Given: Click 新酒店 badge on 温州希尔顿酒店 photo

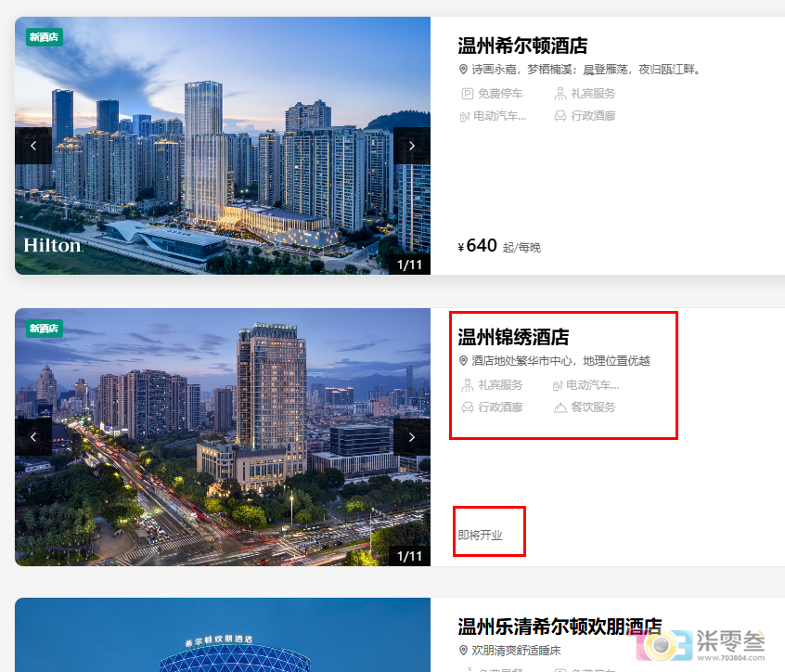Looking at the screenshot, I should click(44, 37).
